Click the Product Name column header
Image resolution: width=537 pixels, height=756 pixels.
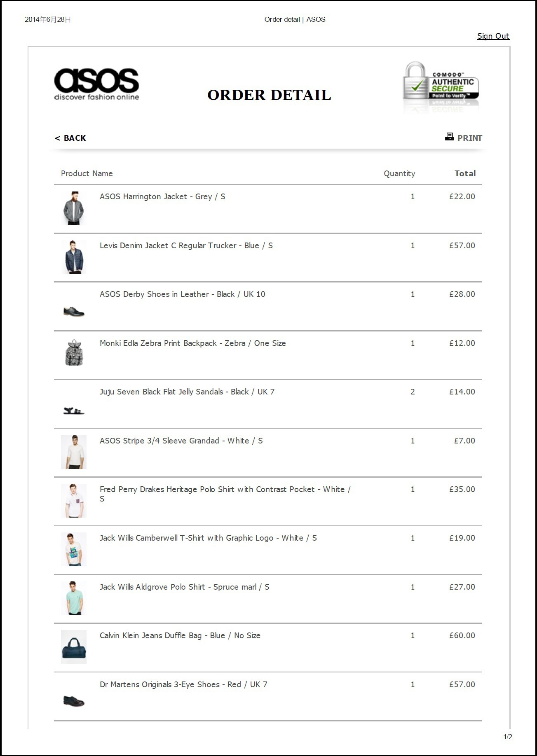[x=87, y=173]
